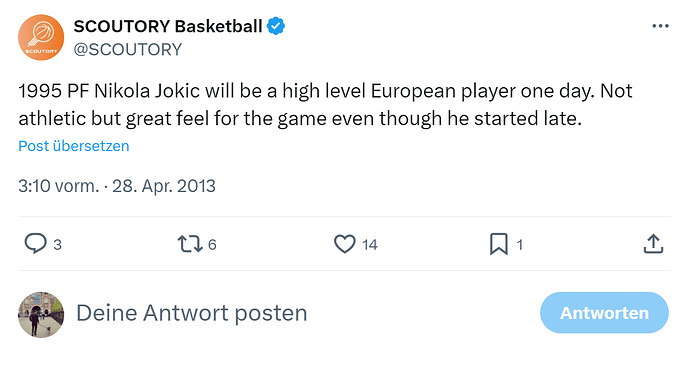The width and height of the screenshot is (689, 368).
Task: Click the Post übersetzen link
Action: point(74,146)
